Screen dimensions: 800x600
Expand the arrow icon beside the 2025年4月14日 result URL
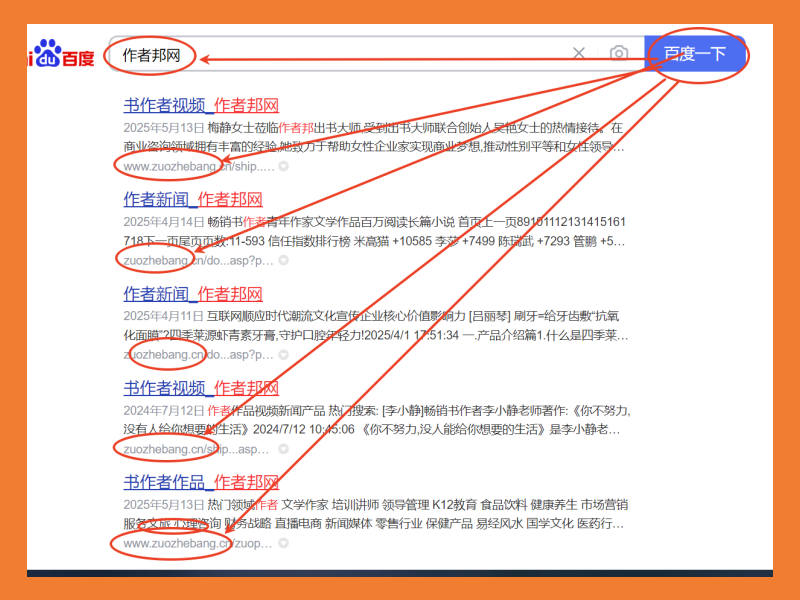[285, 260]
